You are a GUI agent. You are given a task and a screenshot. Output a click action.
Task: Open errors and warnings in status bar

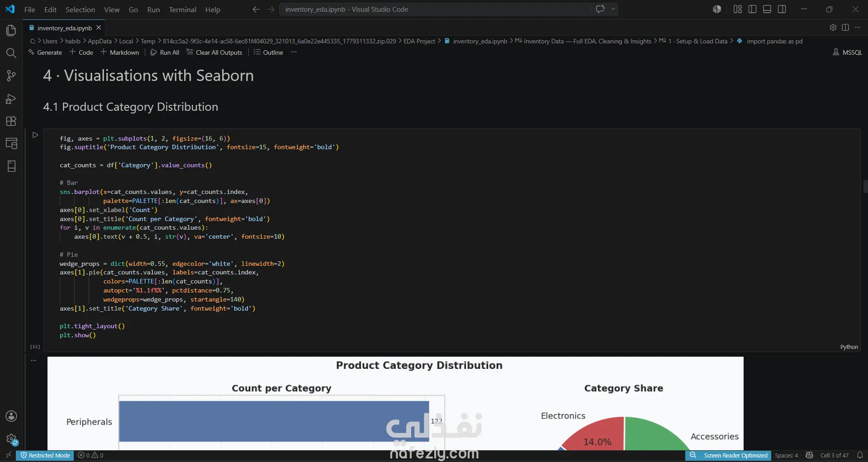90,455
